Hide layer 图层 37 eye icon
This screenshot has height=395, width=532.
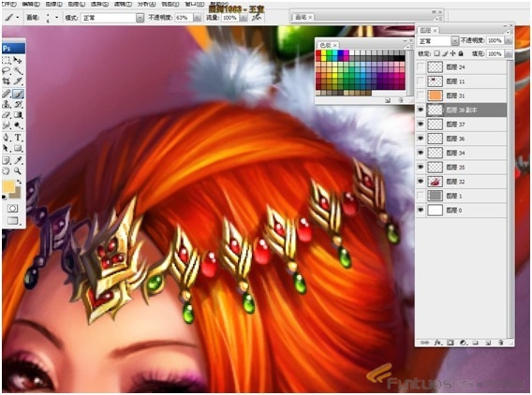point(421,124)
